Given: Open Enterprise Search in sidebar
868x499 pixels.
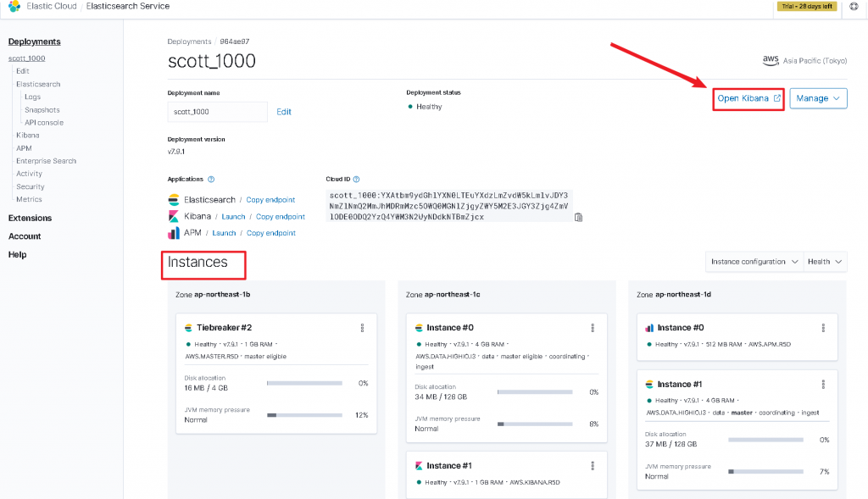Looking at the screenshot, I should tap(46, 161).
